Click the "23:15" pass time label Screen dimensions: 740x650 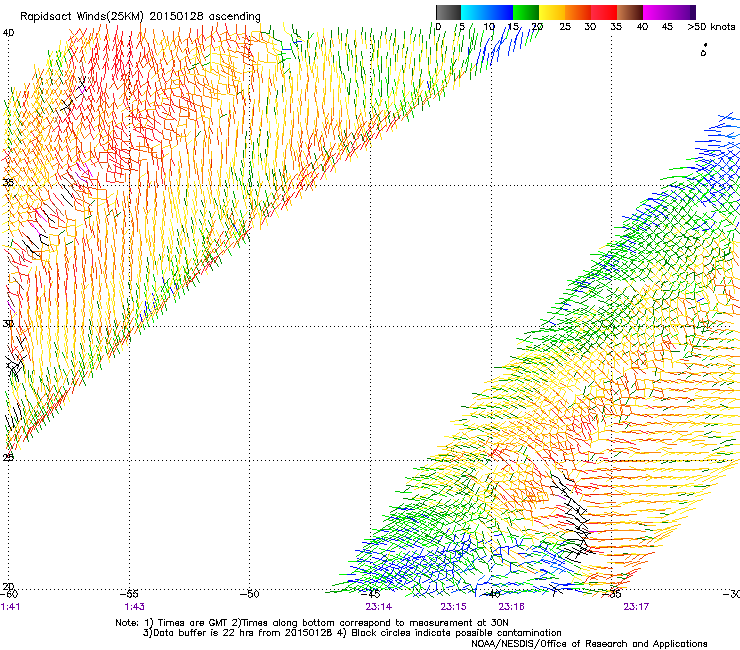pos(454,607)
